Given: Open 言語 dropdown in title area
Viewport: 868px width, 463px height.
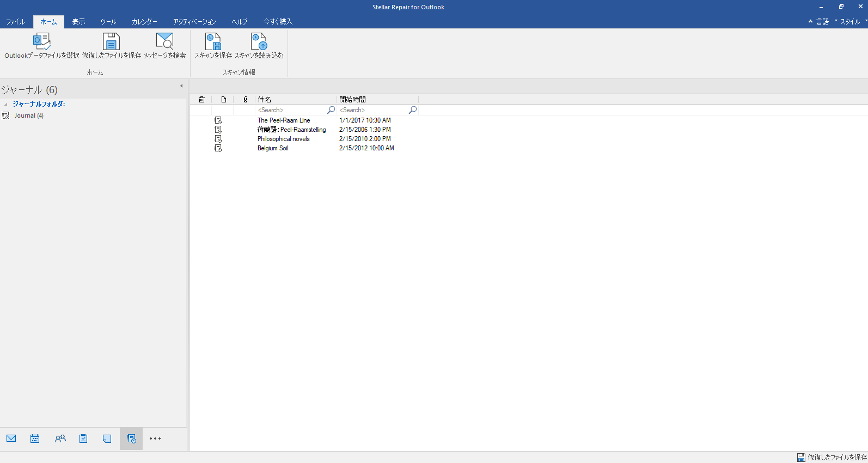Looking at the screenshot, I should point(822,22).
